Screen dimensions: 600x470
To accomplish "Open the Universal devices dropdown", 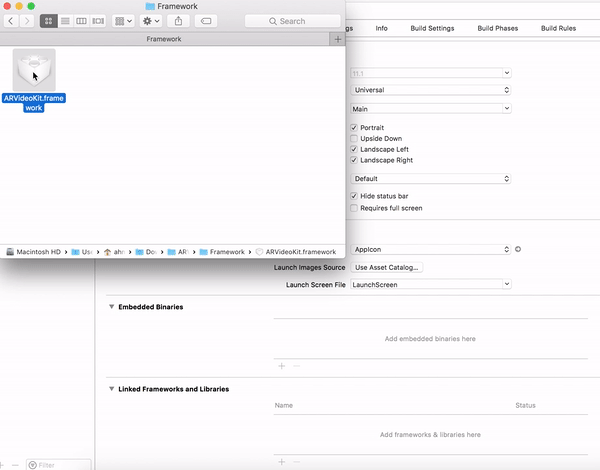I will click(430, 90).
